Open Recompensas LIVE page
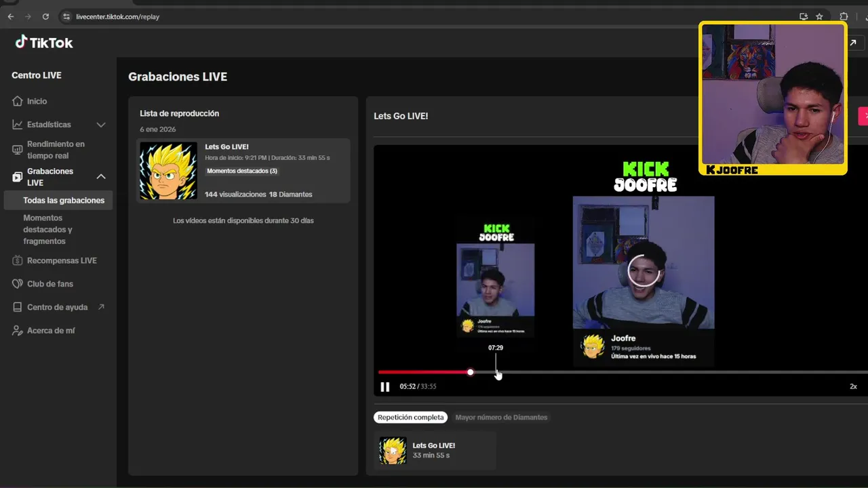The width and height of the screenshot is (868, 488). [x=62, y=260]
